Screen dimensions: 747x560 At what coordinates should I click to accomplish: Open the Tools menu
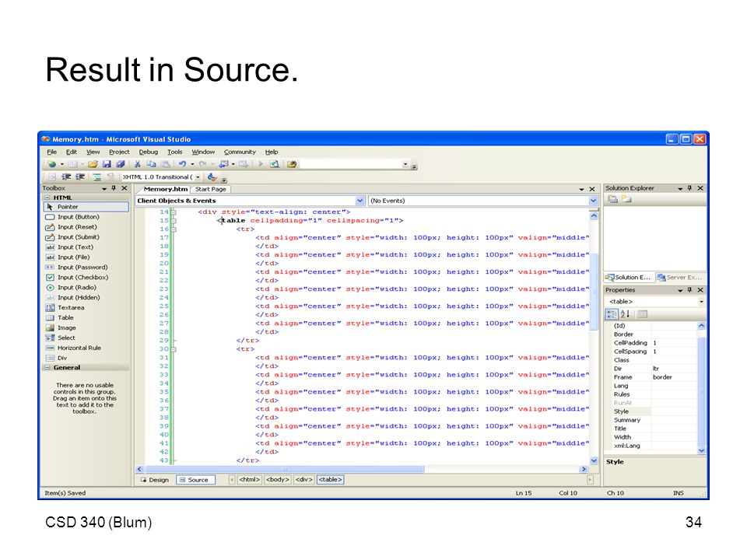[x=175, y=152]
